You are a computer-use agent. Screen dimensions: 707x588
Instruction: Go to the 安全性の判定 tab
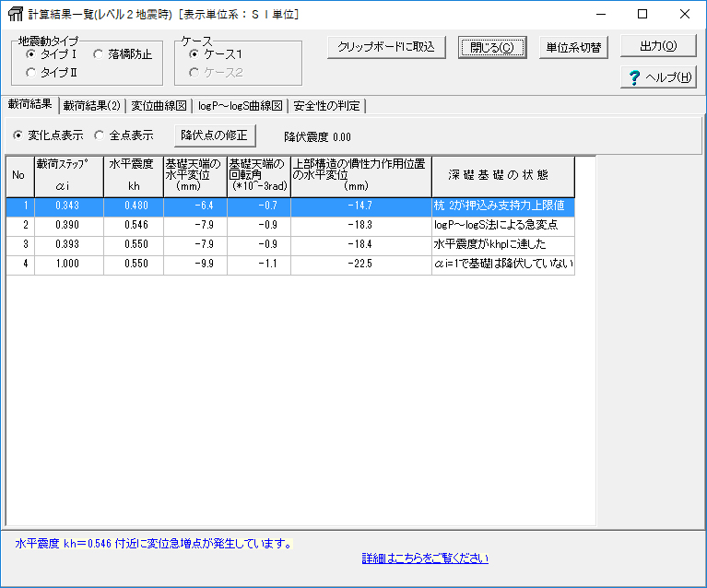pos(326,106)
